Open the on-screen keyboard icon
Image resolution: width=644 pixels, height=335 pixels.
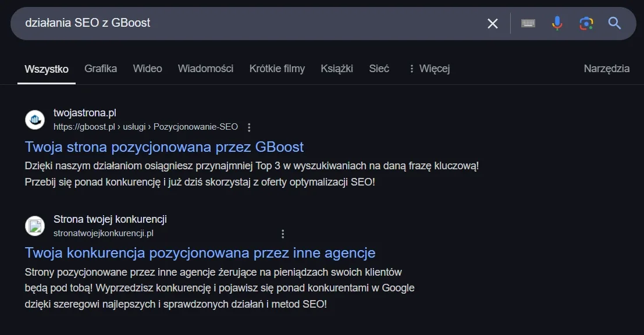528,23
